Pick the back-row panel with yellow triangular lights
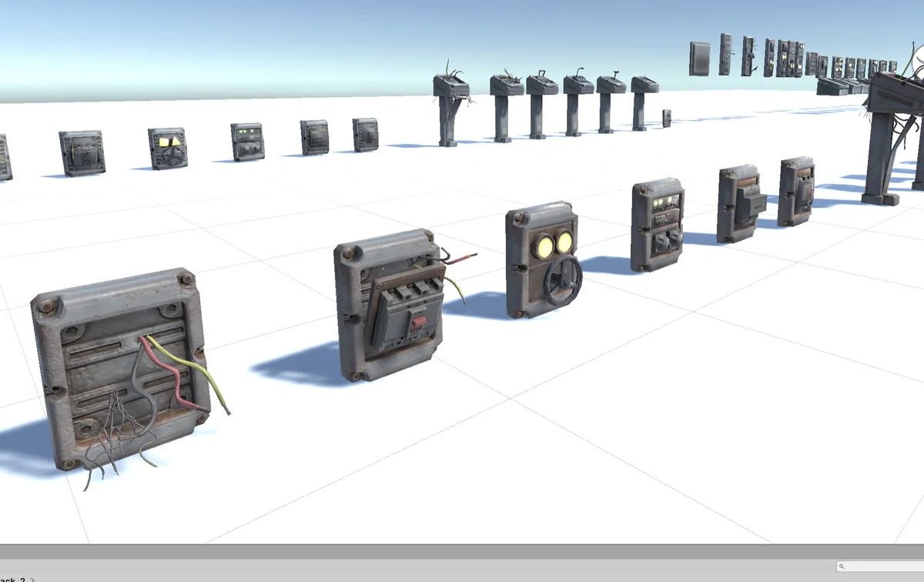Viewport: 924px width, 582px height. (167, 148)
